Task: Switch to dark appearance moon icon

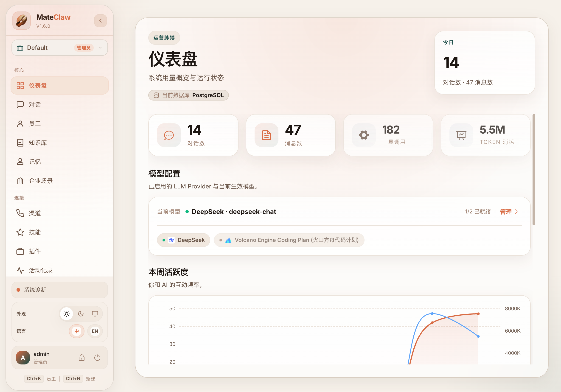Action: point(81,314)
